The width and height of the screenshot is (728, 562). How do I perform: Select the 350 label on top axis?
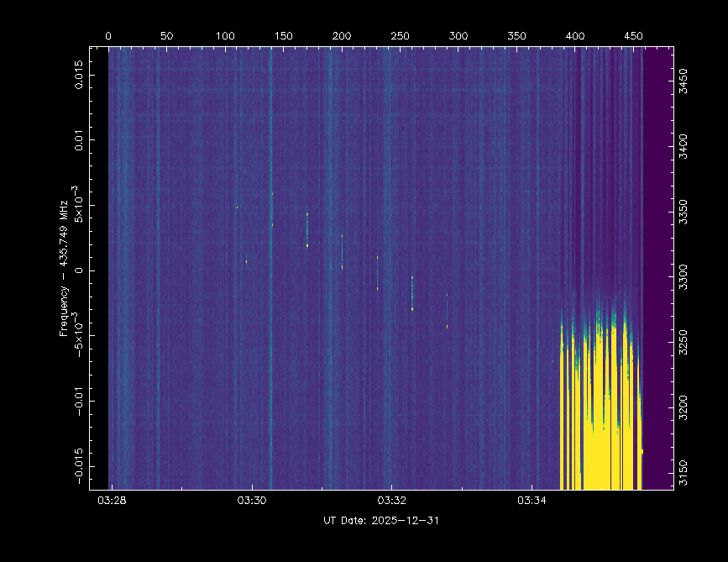(x=516, y=37)
